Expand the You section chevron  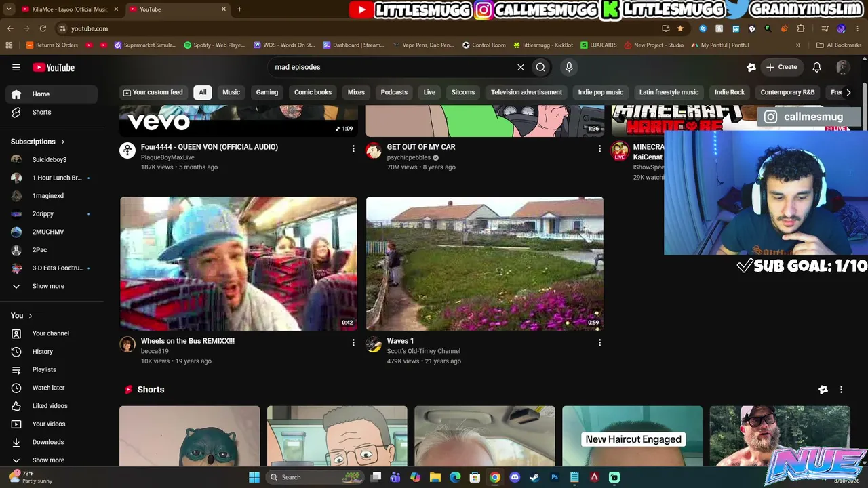30,315
